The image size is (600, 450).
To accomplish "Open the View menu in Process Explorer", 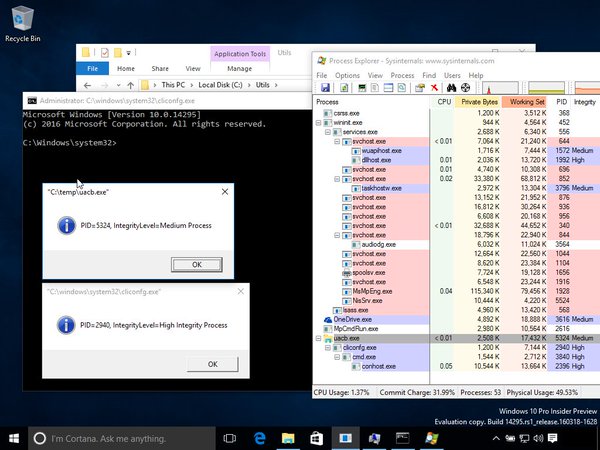I will [x=375, y=75].
